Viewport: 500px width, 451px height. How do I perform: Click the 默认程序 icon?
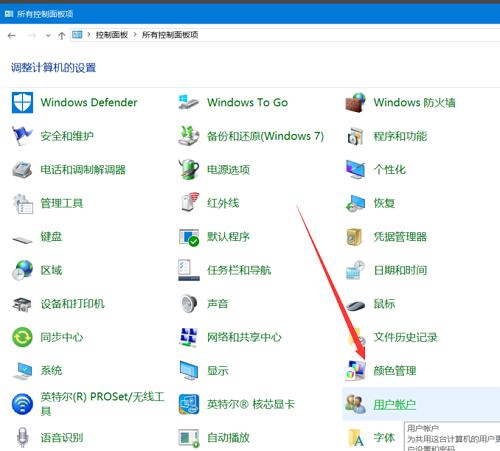point(189,237)
